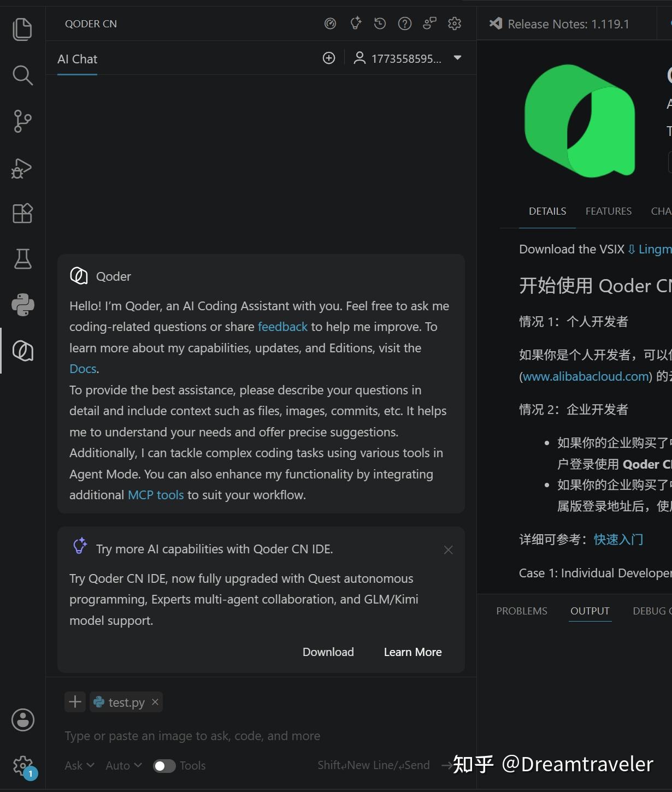The height and width of the screenshot is (792, 672).
Task: Open the Extensions view
Action: click(x=22, y=213)
